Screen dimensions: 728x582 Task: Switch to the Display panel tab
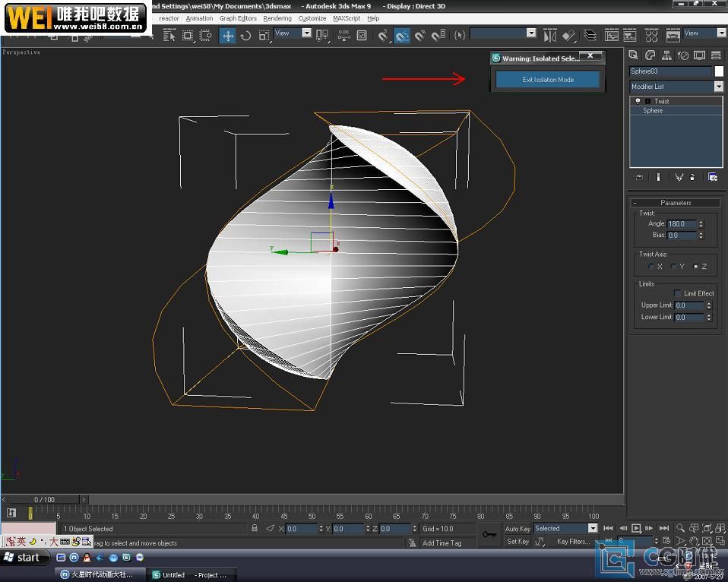[699, 55]
